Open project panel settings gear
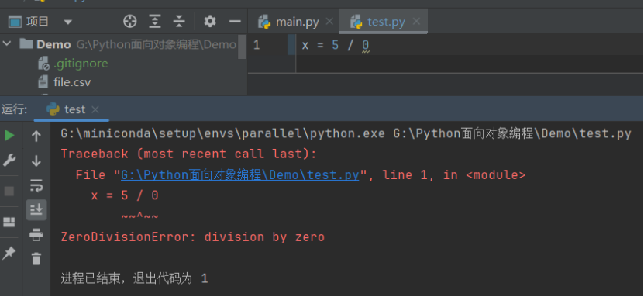 click(210, 21)
